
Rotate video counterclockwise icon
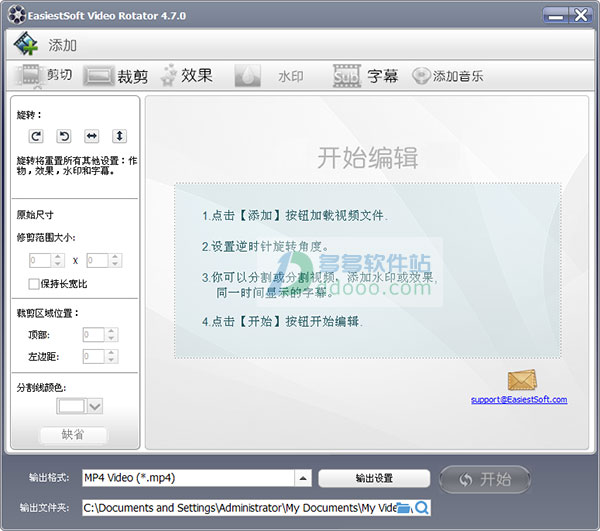(64, 136)
